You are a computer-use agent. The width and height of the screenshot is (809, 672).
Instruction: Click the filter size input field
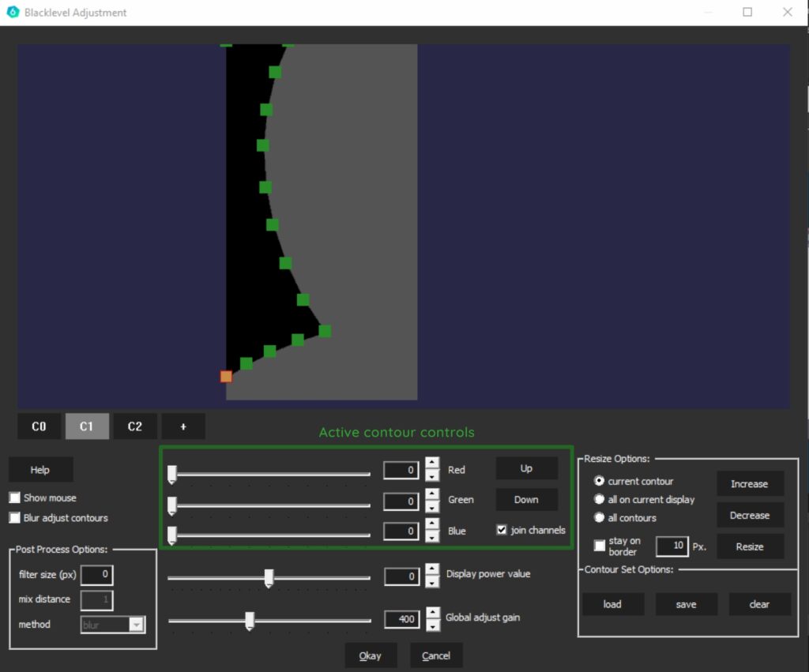(x=97, y=576)
